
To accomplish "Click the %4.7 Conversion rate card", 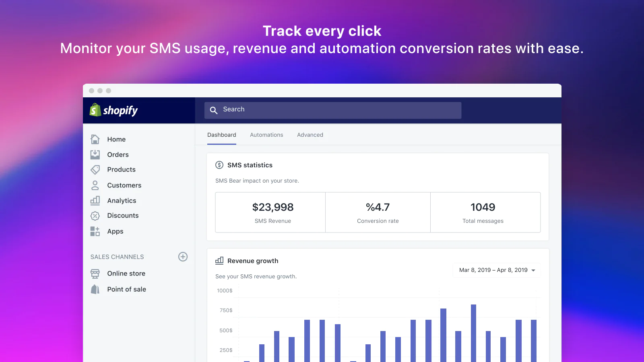I will click(378, 212).
